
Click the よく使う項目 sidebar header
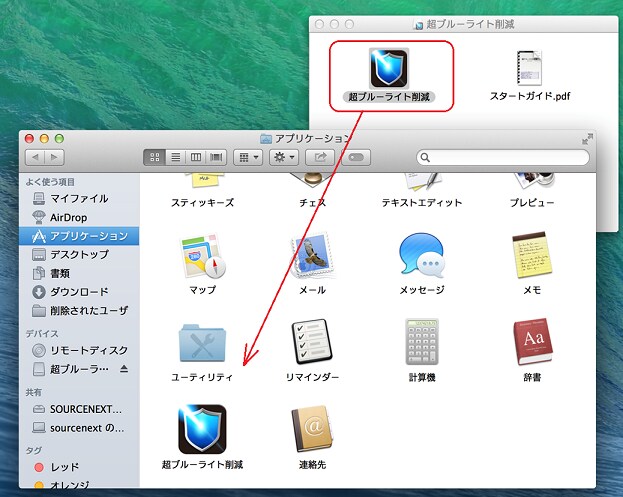pos(50,182)
